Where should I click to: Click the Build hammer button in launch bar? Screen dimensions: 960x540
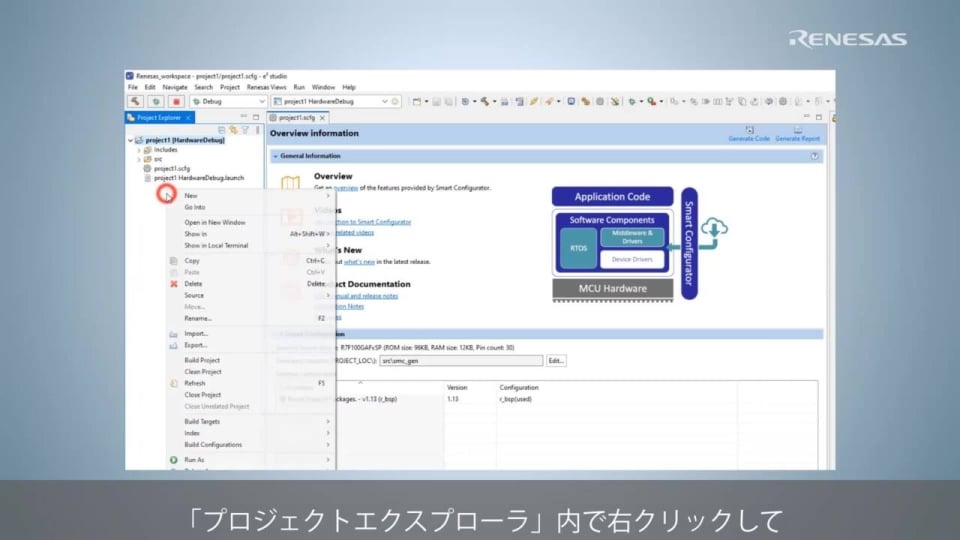click(x=135, y=102)
